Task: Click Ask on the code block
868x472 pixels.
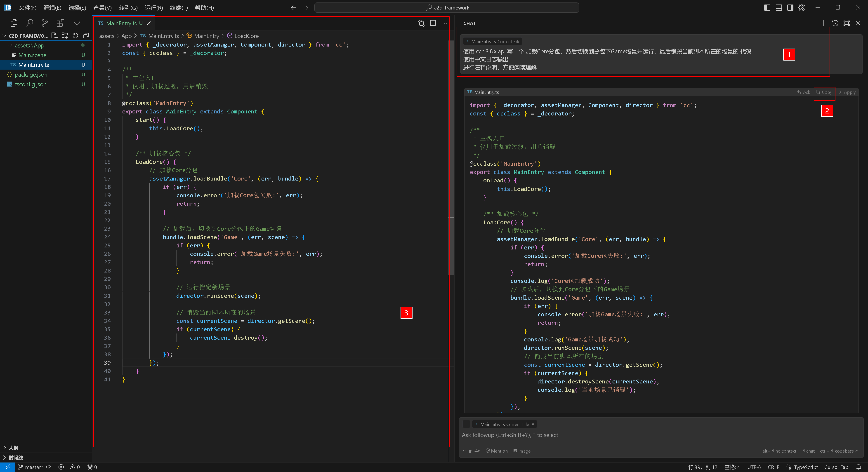Action: point(804,92)
